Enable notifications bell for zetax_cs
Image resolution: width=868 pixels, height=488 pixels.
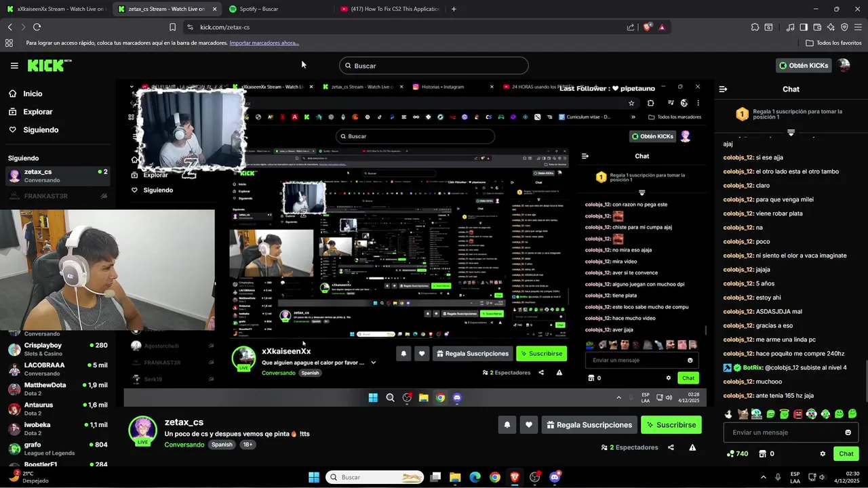point(507,425)
